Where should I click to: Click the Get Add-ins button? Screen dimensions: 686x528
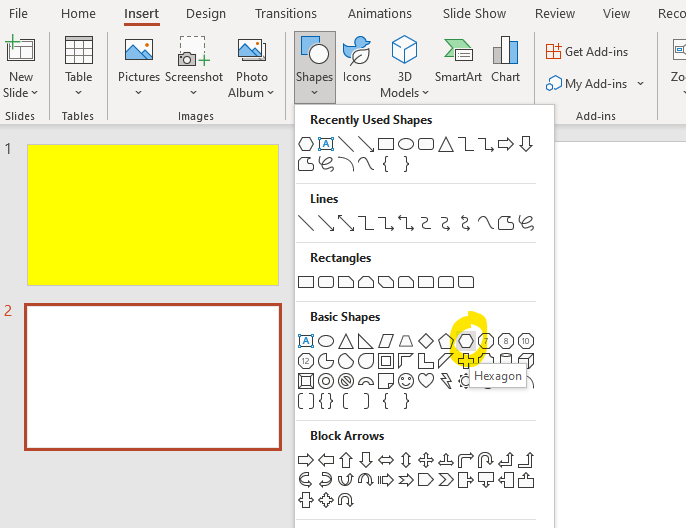tap(590, 51)
